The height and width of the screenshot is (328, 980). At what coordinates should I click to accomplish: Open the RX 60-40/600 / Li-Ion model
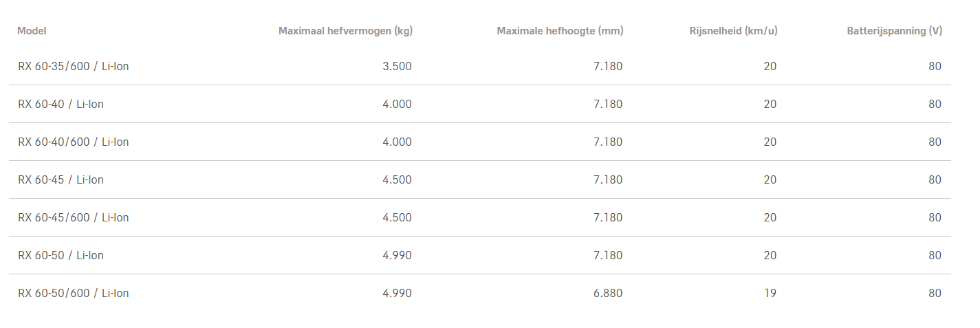pos(74,142)
